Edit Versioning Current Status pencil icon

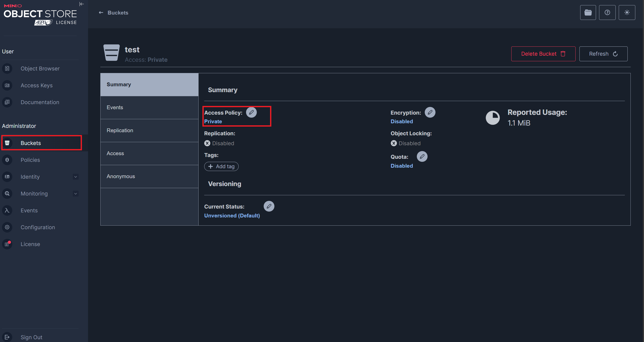[269, 206]
